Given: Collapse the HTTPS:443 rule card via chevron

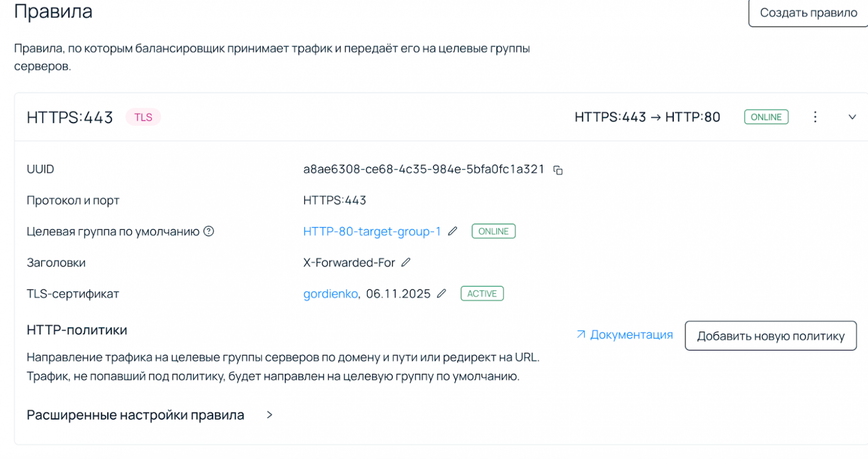Looking at the screenshot, I should 852,117.
